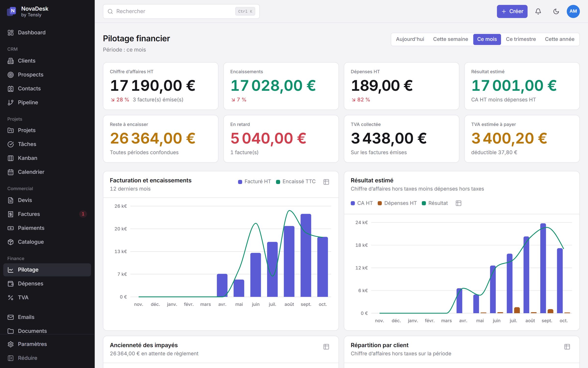Toggle the Facturé HT legend series
Viewport: 588px width, 368px height.
[255, 182]
